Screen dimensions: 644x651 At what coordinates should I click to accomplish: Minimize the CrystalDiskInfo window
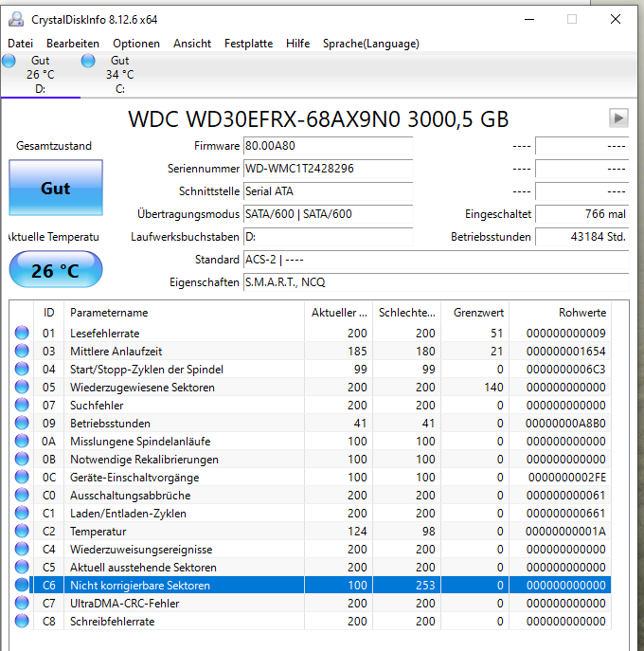(x=529, y=19)
